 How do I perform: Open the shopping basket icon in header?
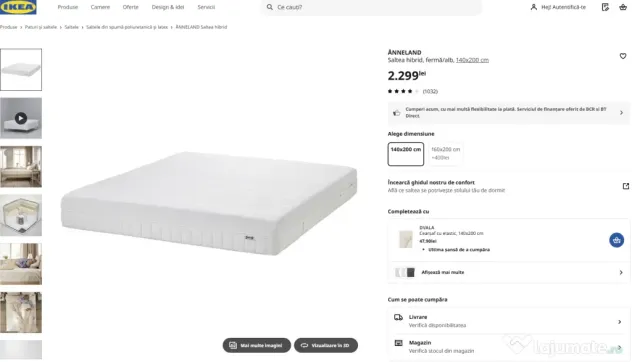point(623,7)
